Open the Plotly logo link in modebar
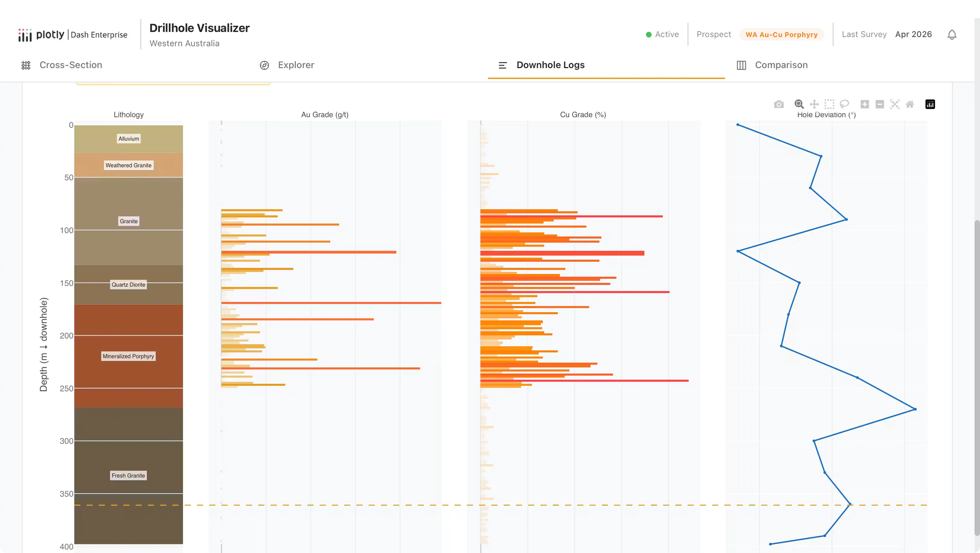This screenshot has width=980, height=553. pyautogui.click(x=930, y=104)
